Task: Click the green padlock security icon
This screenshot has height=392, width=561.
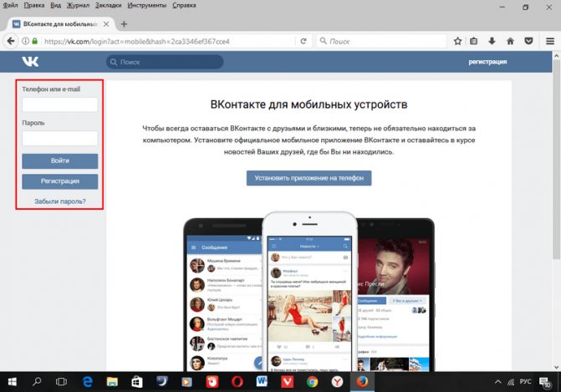Action: [x=35, y=41]
